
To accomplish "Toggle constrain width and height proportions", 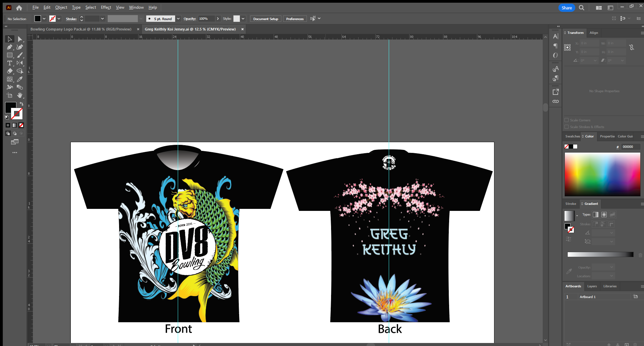I will click(x=632, y=48).
